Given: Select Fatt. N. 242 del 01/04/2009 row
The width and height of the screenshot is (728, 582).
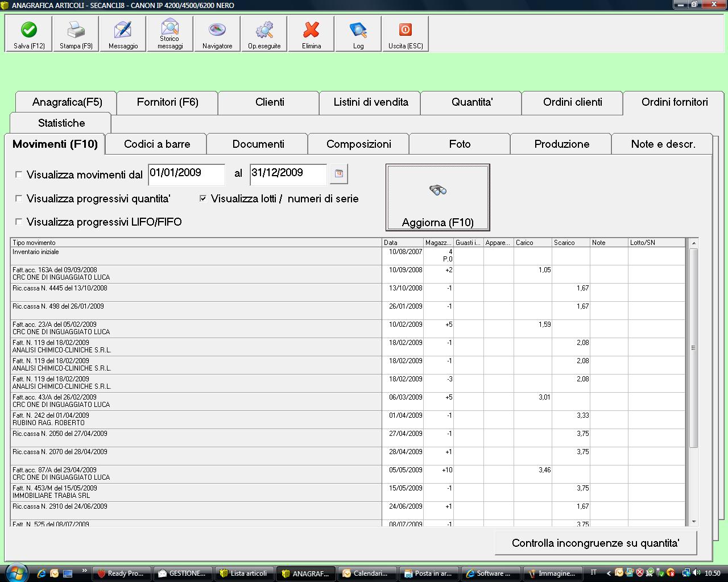Looking at the screenshot, I should point(348,419).
